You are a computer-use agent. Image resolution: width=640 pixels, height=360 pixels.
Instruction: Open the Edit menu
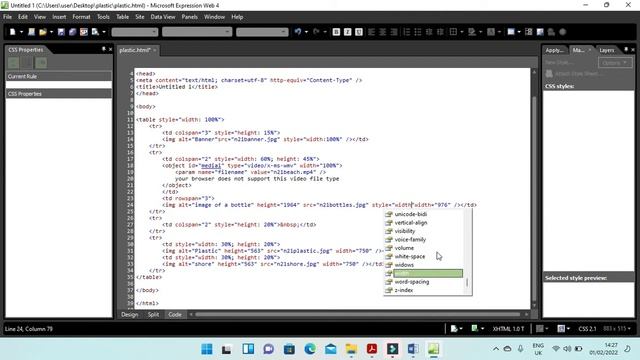point(23,17)
